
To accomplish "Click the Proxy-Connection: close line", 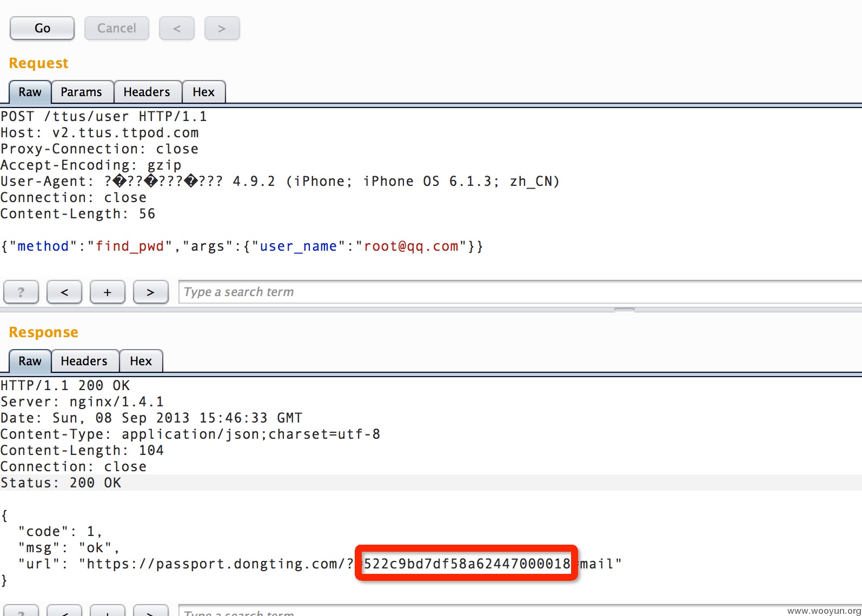I will (x=100, y=149).
